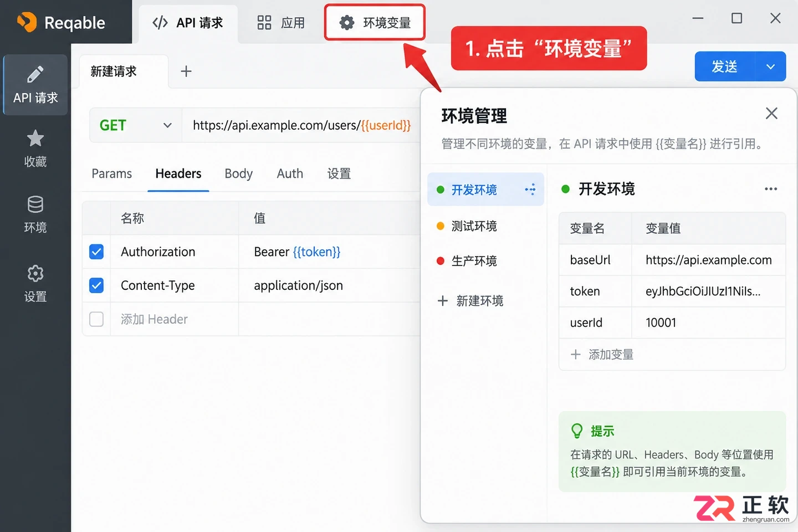Open the request 设置 tab

(339, 174)
